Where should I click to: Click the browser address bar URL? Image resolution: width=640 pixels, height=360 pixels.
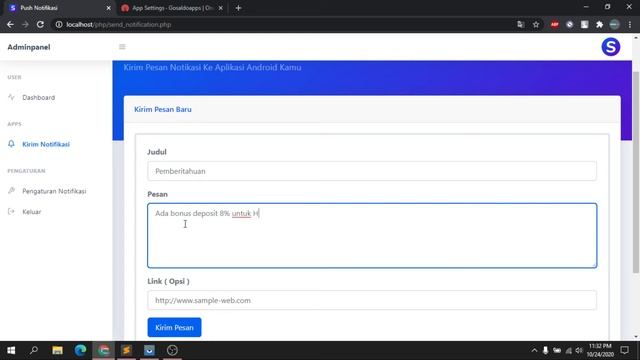[x=119, y=24]
